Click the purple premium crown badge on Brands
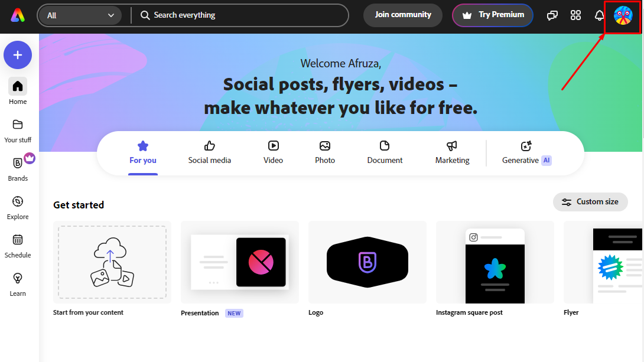Image resolution: width=644 pixels, height=362 pixels. (30, 158)
